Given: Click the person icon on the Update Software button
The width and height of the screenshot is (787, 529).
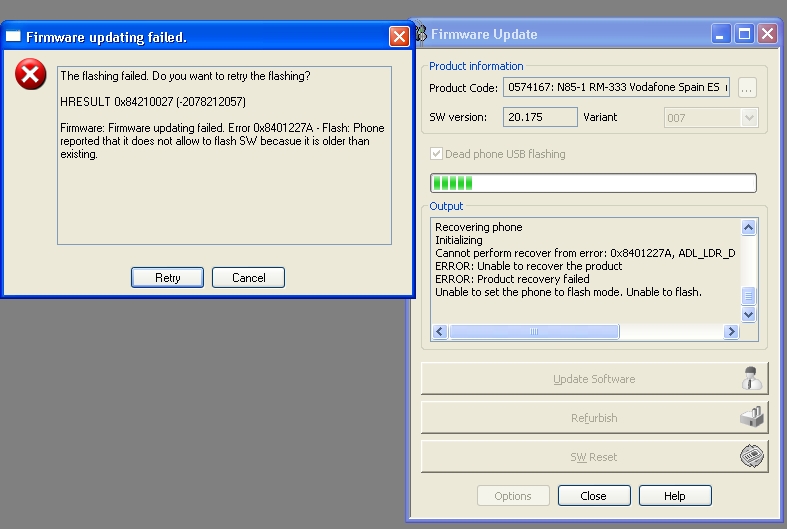Looking at the screenshot, I should pyautogui.click(x=751, y=378).
